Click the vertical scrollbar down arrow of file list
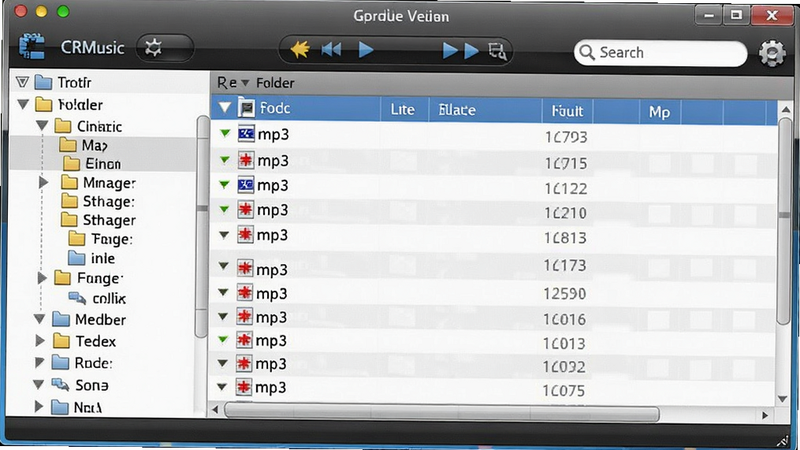 point(783,399)
